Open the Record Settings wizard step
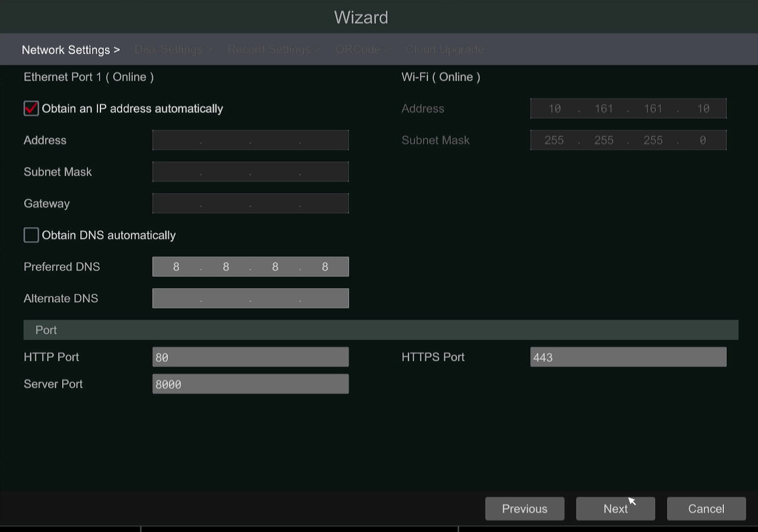758x532 pixels. [x=273, y=50]
